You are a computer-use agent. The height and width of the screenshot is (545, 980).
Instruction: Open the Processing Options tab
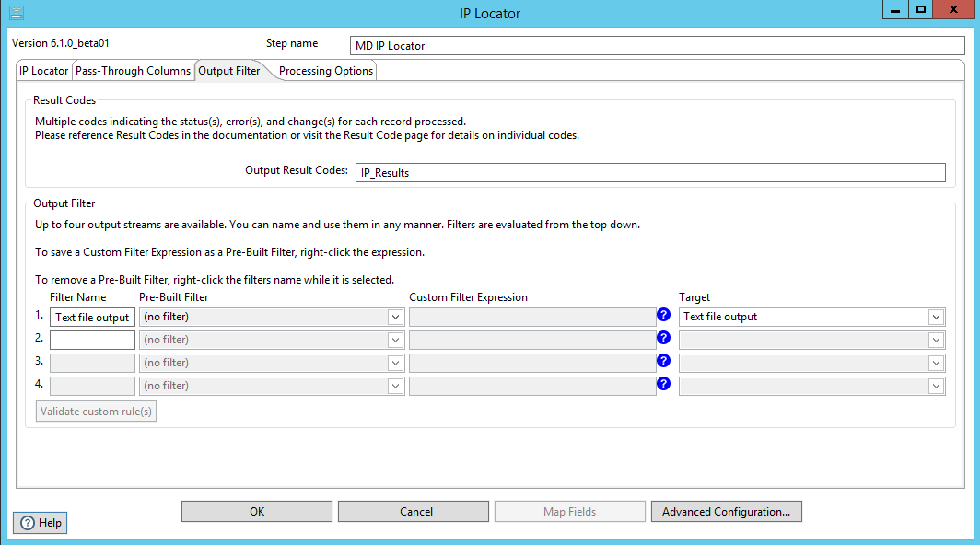(325, 71)
